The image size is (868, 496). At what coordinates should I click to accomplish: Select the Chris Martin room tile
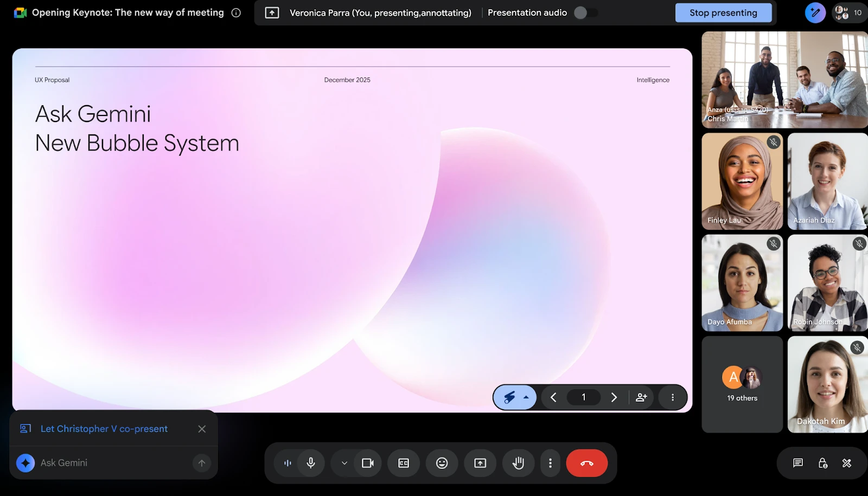click(x=785, y=80)
